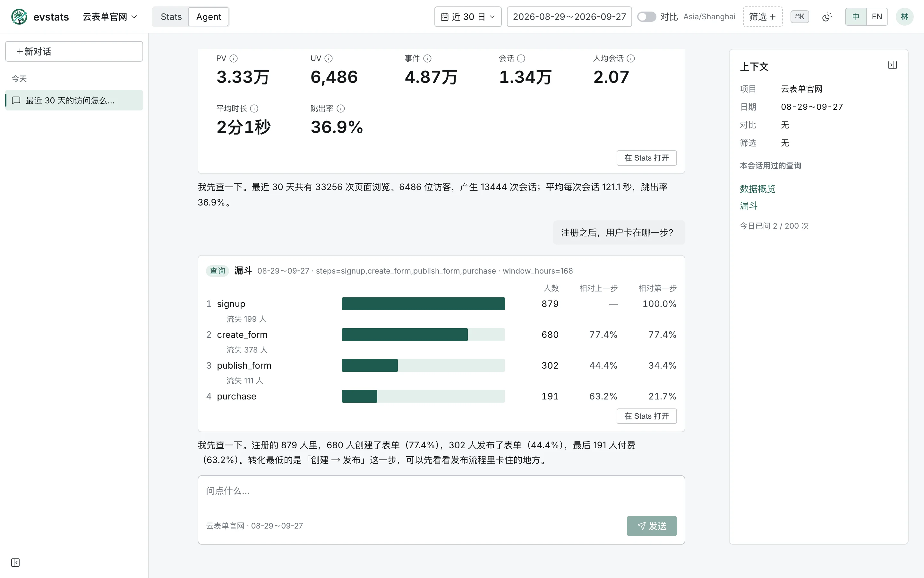Click the 今日已问 2 / 200 次 usage text
This screenshot has height=578, width=924.
774,226
